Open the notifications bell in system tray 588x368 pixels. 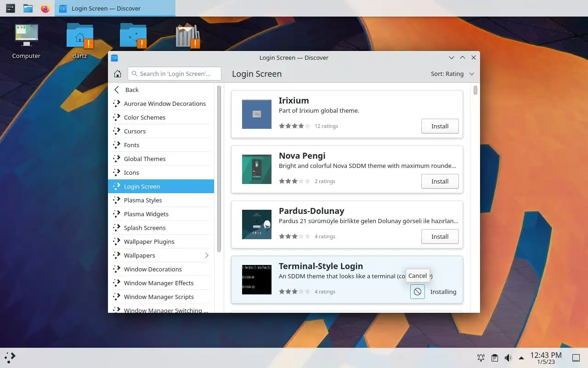pos(481,357)
